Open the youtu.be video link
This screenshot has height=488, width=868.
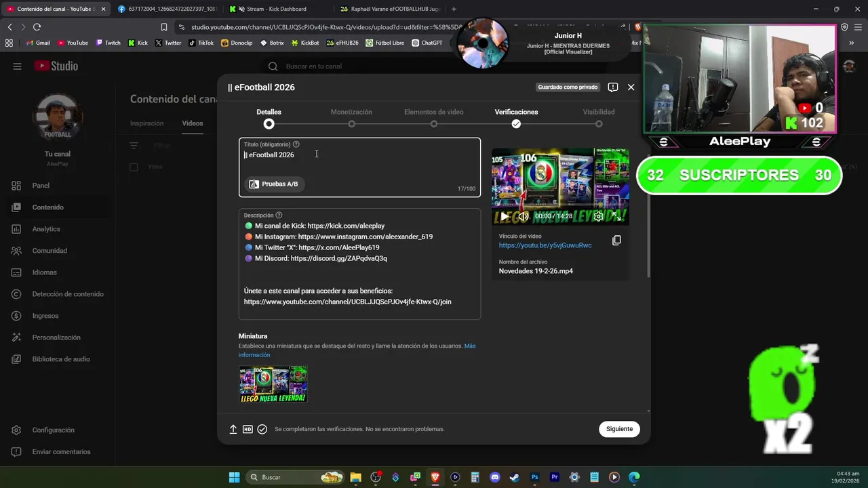[x=545, y=245]
